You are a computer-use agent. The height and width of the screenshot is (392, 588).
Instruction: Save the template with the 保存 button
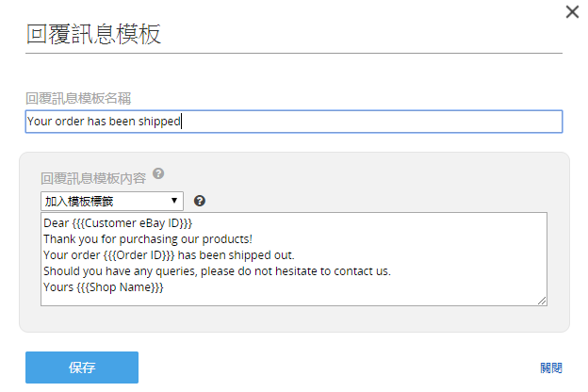click(82, 367)
